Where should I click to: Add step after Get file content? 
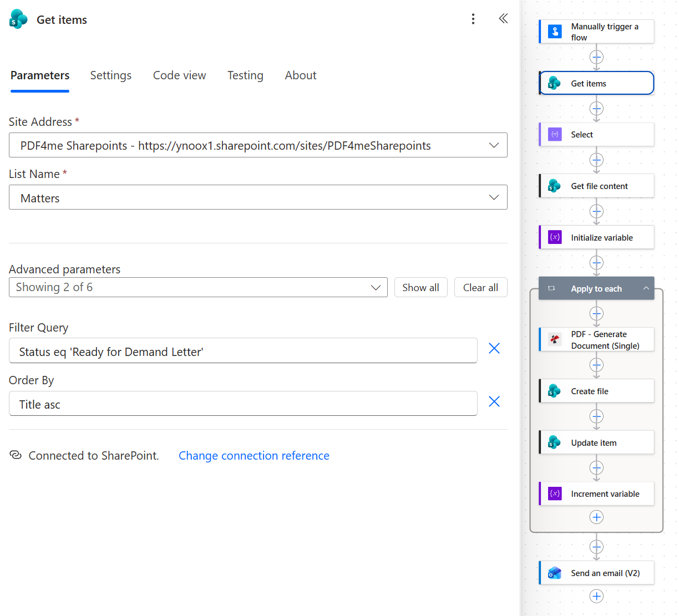click(596, 211)
